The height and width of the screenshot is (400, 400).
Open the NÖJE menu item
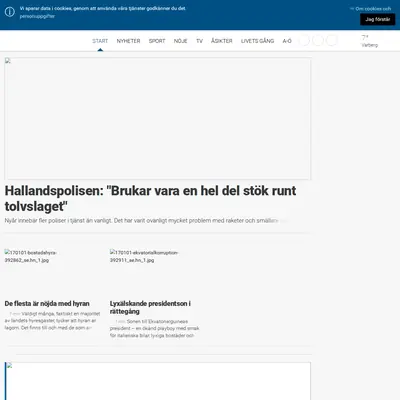click(180, 41)
